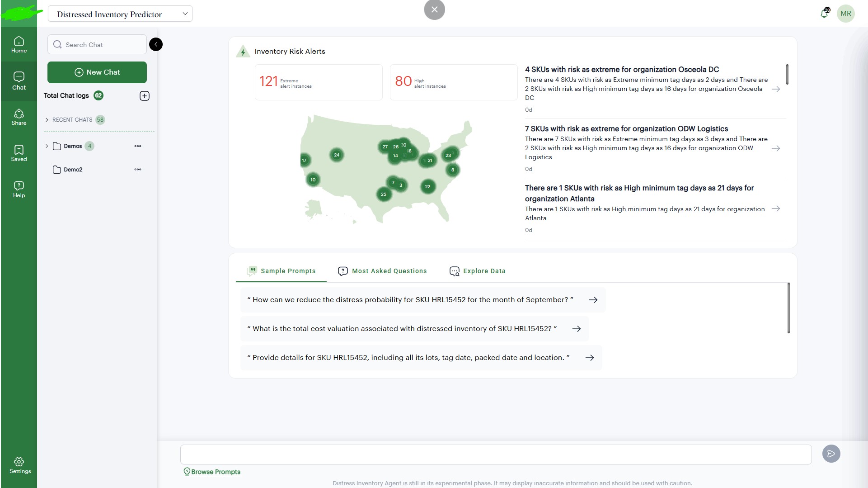Switch to Explore Data tab
Viewport: 868px width, 488px height.
[x=478, y=271]
